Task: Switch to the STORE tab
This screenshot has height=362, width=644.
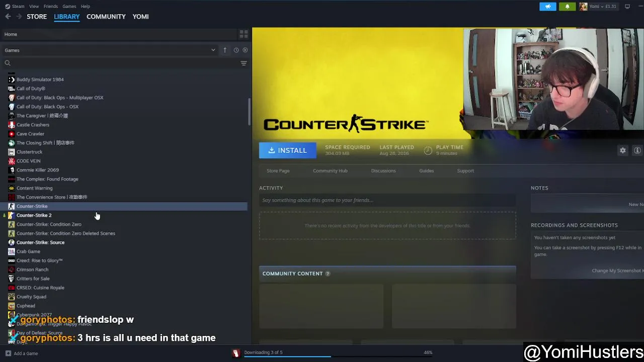Action: [37, 17]
